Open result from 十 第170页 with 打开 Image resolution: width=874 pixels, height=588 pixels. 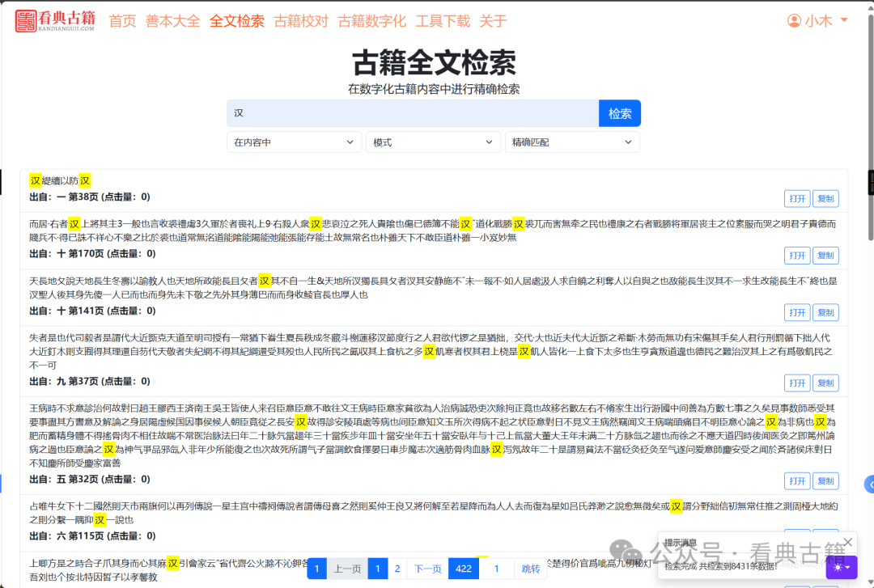(x=796, y=255)
